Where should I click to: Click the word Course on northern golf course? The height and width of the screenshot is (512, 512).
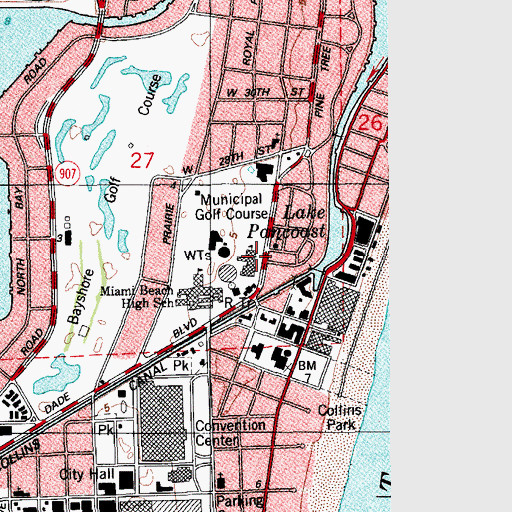coord(150,95)
